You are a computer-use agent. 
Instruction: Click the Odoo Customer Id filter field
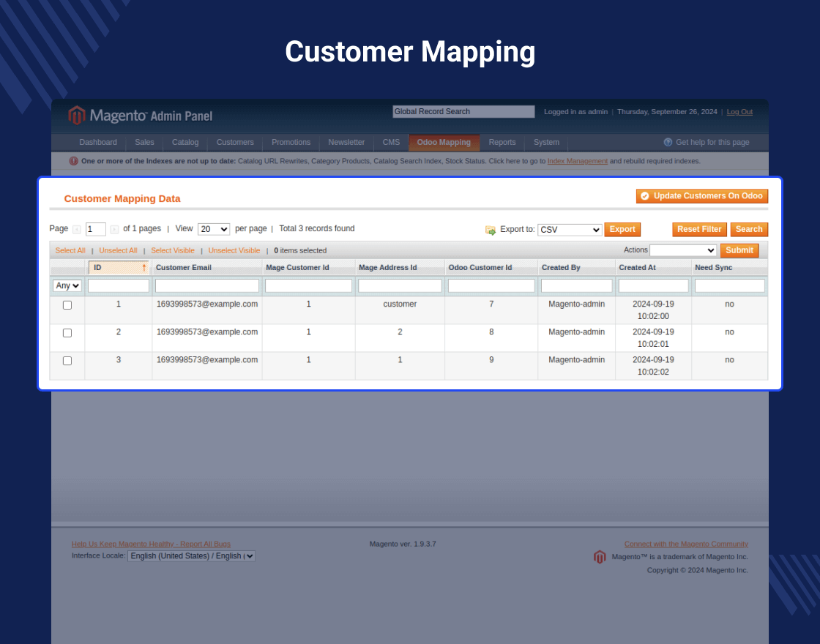pyautogui.click(x=491, y=285)
